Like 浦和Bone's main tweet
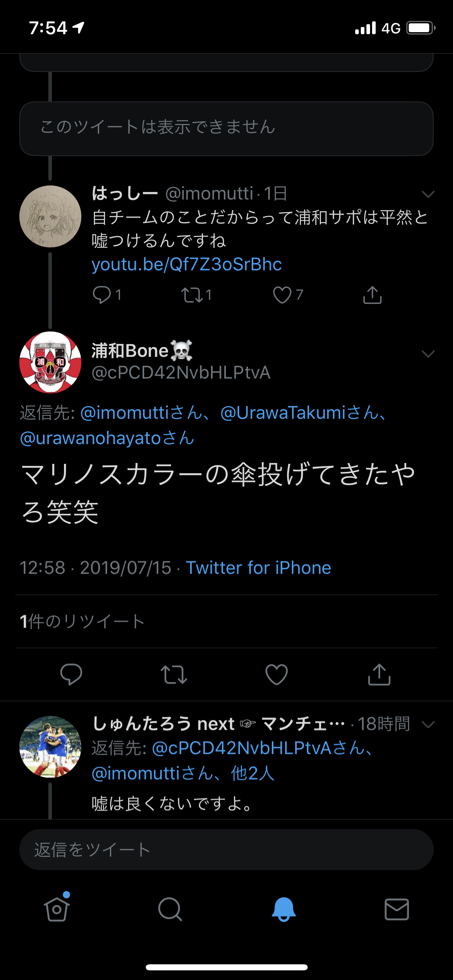Viewport: 453px width, 980px height. click(277, 674)
